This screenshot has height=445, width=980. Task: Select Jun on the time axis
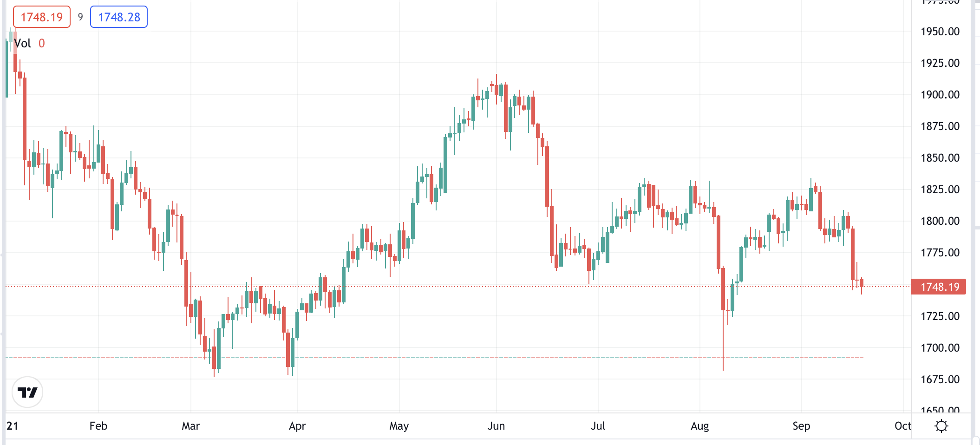[x=497, y=425]
